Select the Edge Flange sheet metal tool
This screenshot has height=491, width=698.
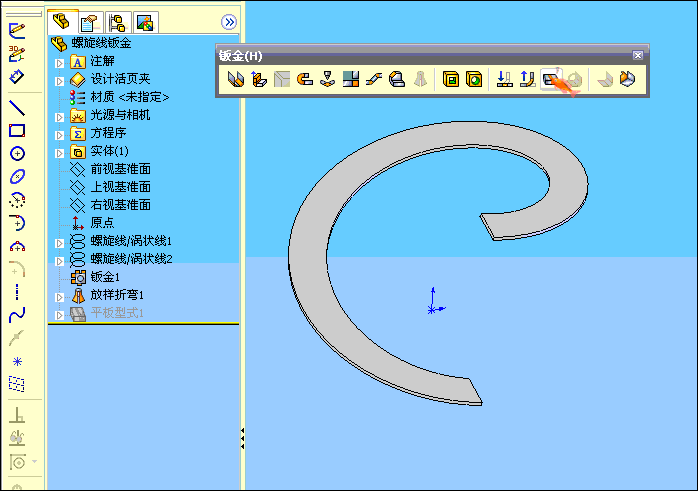(x=259, y=79)
